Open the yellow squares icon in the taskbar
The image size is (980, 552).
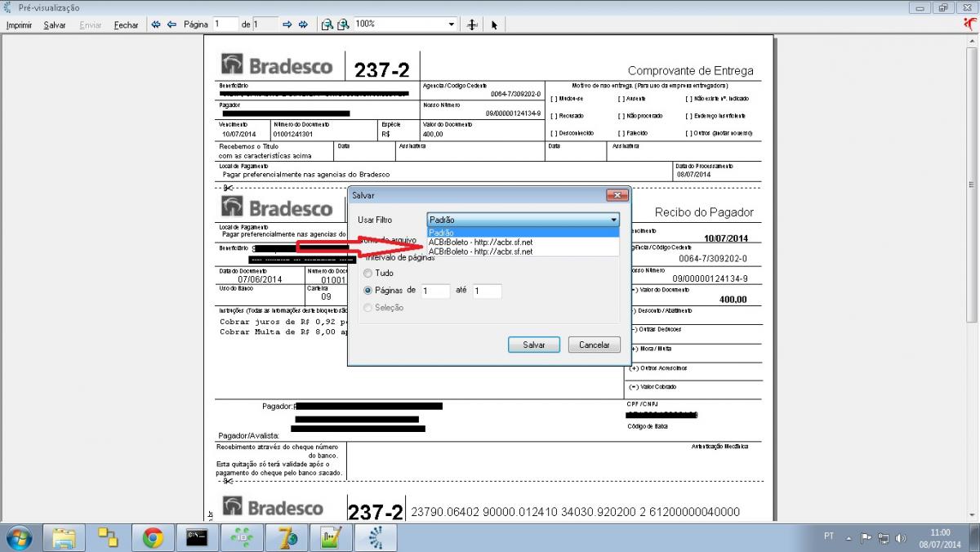point(109,536)
